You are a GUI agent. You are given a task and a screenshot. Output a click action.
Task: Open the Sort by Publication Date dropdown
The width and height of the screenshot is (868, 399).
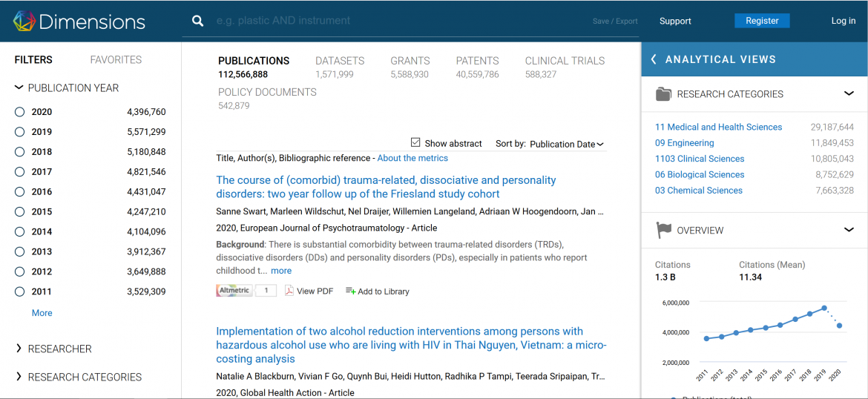coord(567,144)
